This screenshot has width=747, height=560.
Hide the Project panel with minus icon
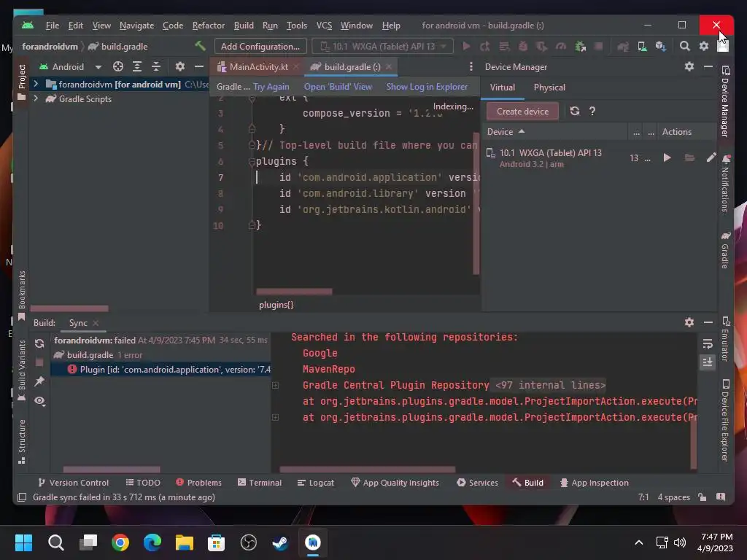click(x=199, y=66)
